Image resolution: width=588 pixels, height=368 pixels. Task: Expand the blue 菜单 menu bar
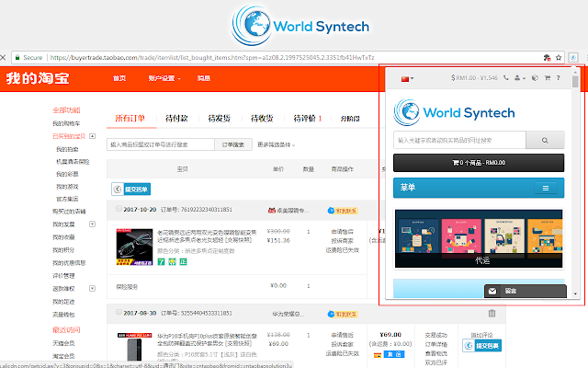click(x=479, y=188)
